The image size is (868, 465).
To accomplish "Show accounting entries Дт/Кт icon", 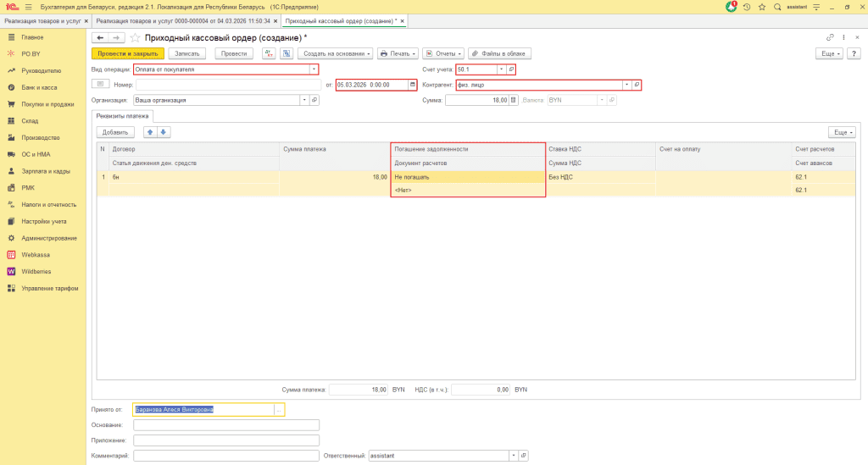I will (269, 53).
